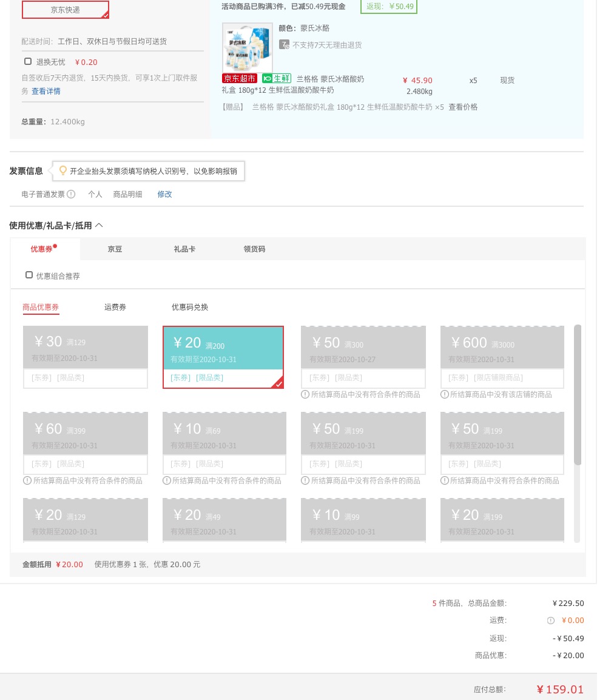The height and width of the screenshot is (700, 614).
Task: Click the ¥20 满129 coupon
Action: (x=86, y=520)
